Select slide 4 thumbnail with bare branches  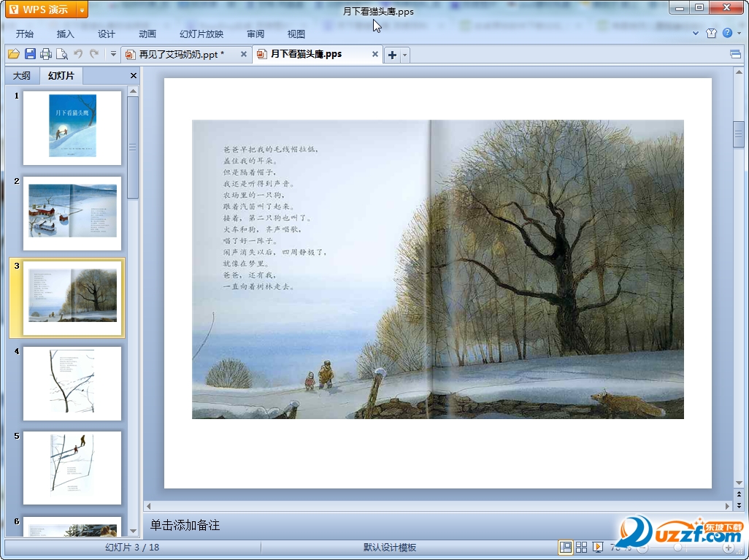coord(72,383)
